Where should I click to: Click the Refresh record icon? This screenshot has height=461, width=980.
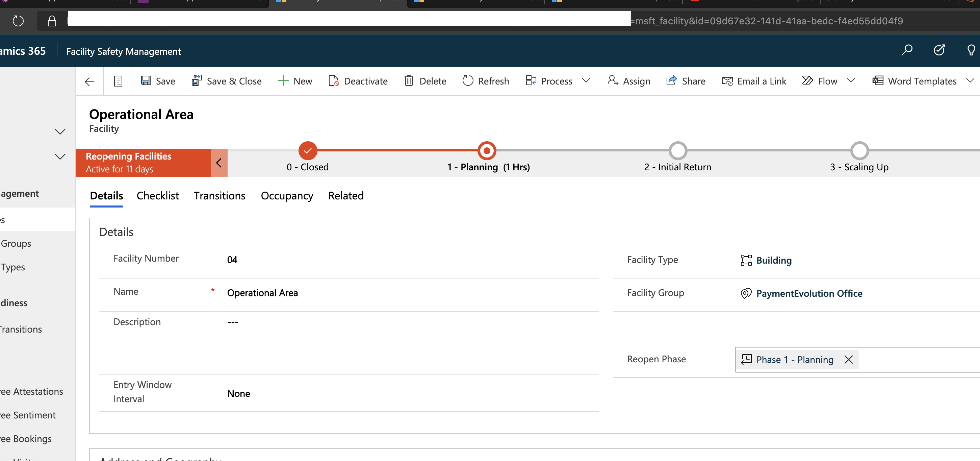tap(468, 81)
